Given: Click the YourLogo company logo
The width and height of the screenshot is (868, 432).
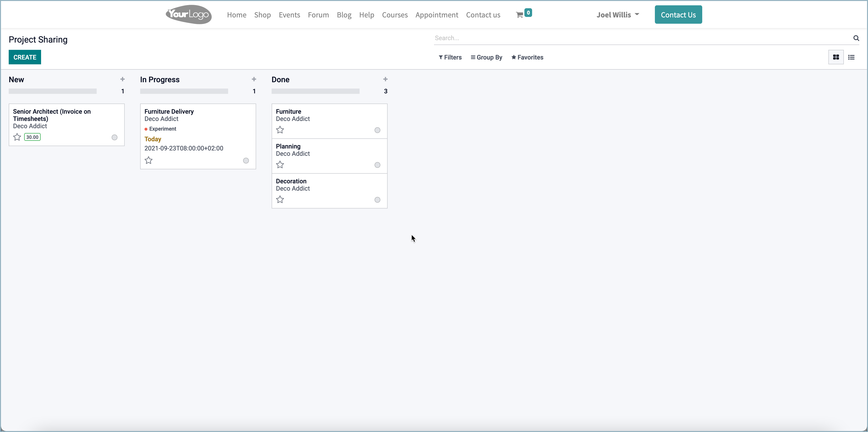Looking at the screenshot, I should point(188,14).
